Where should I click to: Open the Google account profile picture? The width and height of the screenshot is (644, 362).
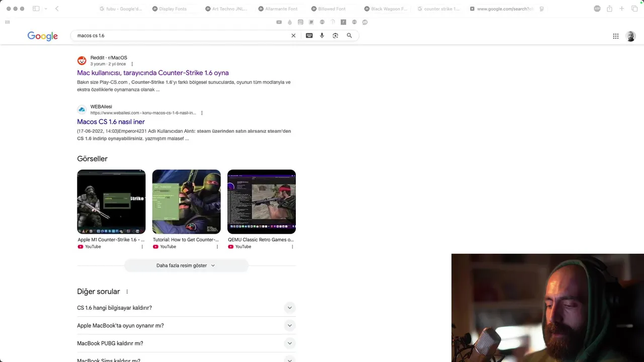point(630,36)
